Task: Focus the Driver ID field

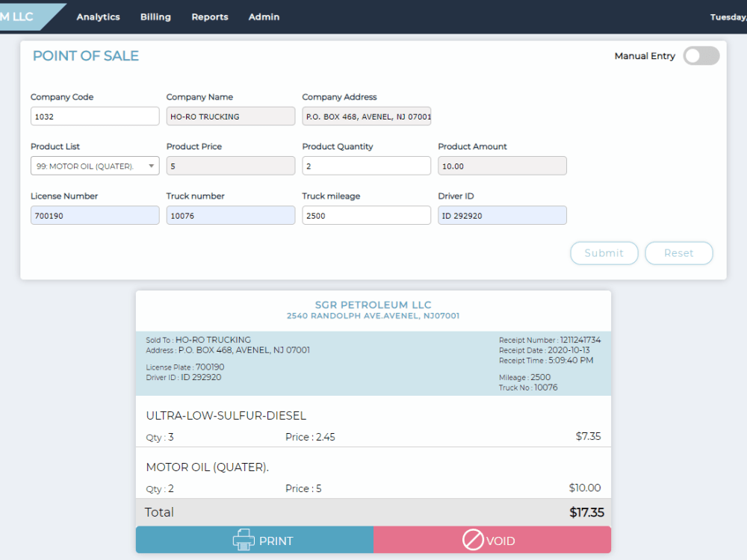Action: 502,215
